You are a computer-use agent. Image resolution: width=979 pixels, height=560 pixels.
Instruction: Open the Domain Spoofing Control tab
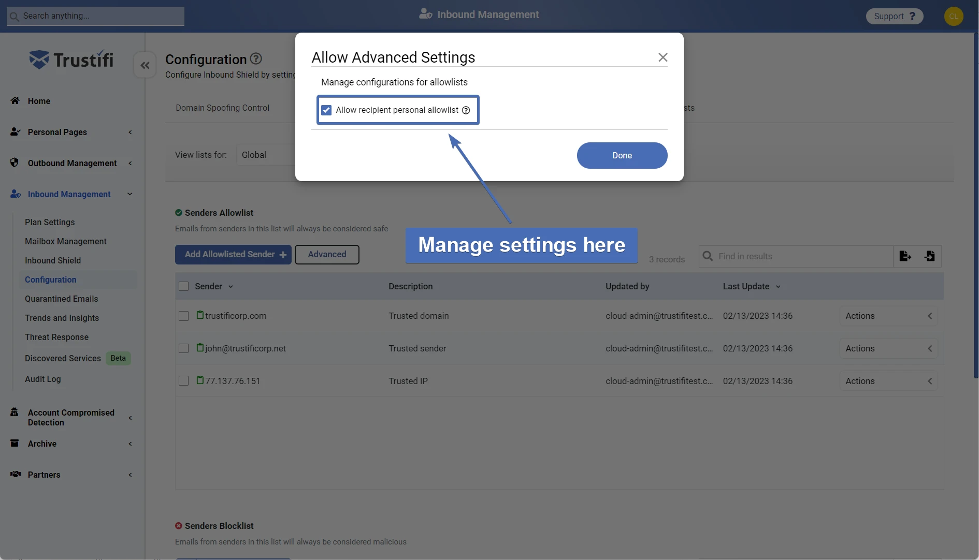[x=222, y=108]
